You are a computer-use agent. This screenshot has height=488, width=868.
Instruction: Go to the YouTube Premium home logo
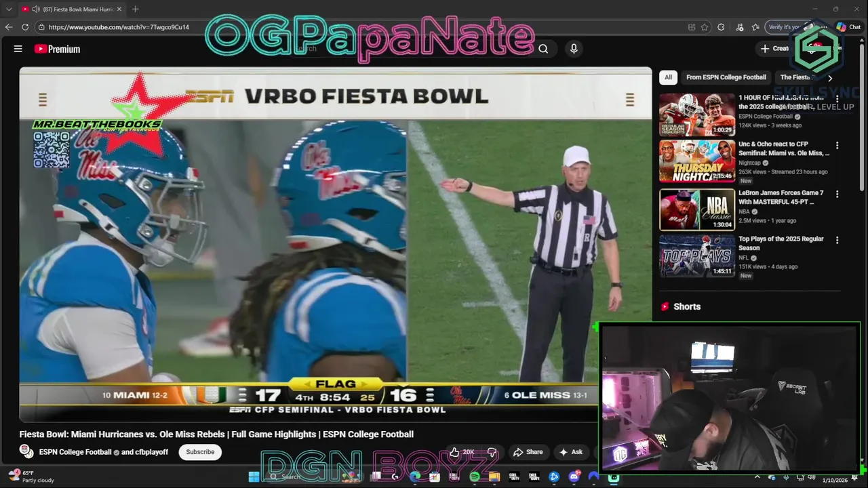click(x=58, y=49)
